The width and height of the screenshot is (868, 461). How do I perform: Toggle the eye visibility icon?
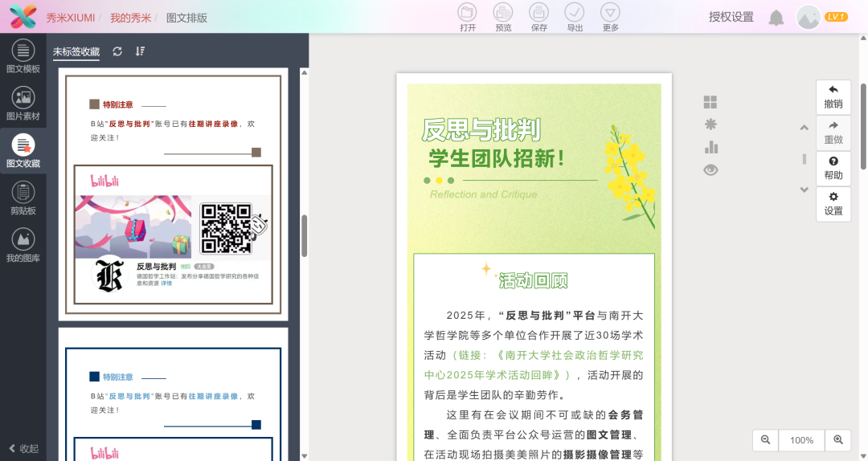[710, 170]
